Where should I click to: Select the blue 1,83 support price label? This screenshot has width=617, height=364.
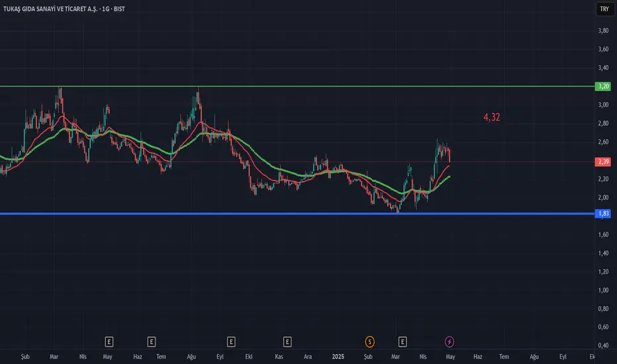603,214
